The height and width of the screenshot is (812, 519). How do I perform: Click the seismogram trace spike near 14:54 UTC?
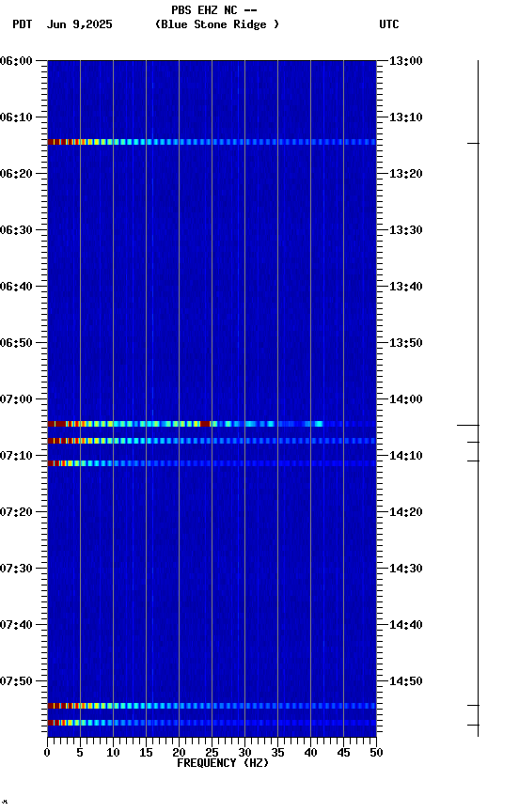[x=473, y=705]
